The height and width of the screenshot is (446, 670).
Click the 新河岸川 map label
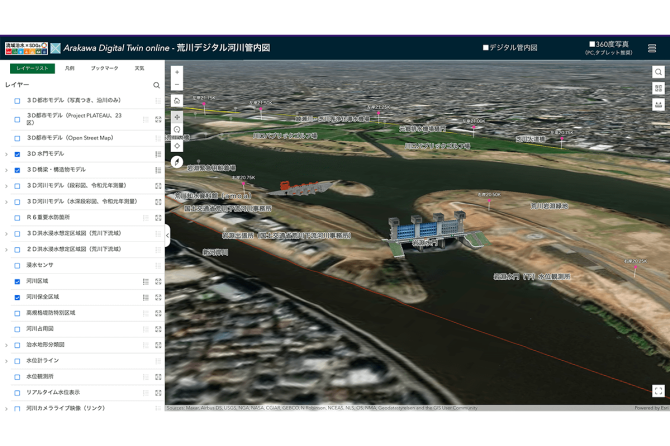click(215, 252)
